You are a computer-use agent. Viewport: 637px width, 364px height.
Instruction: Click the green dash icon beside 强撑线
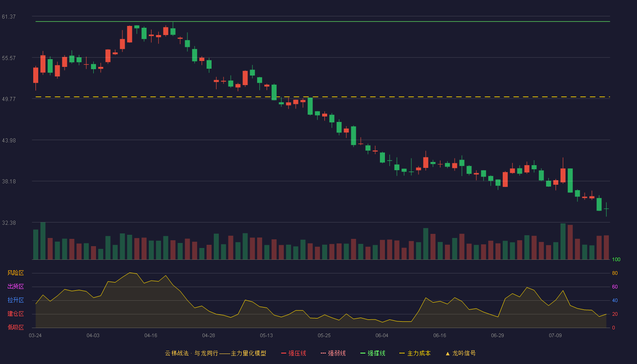363,353
